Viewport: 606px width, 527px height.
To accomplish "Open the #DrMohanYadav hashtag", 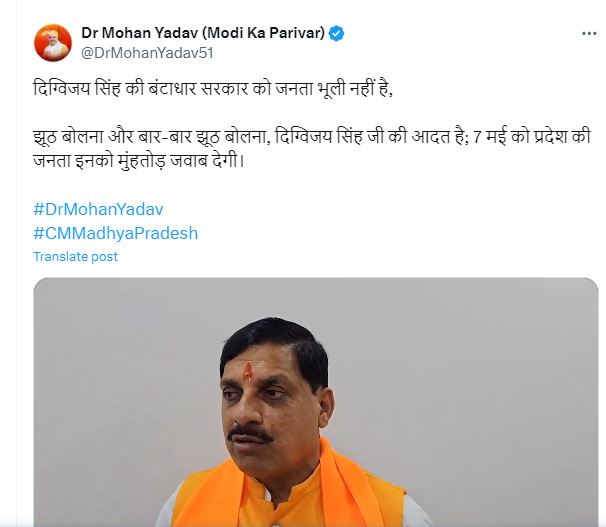I will click(x=99, y=209).
